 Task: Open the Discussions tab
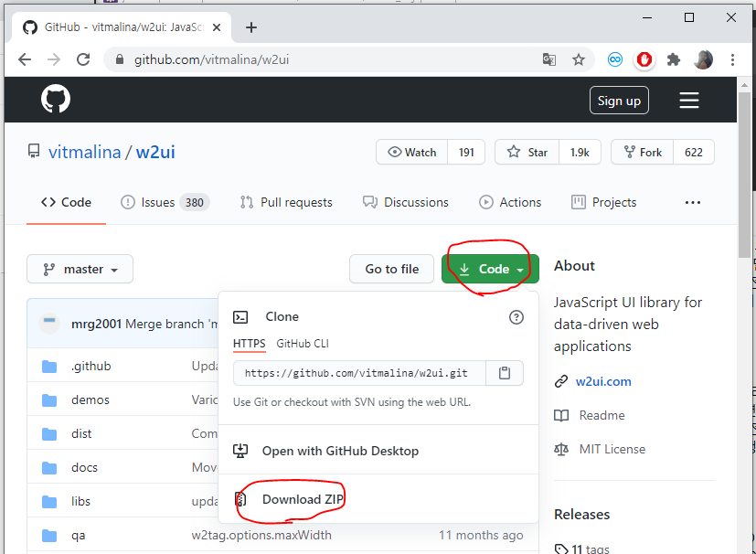click(406, 203)
